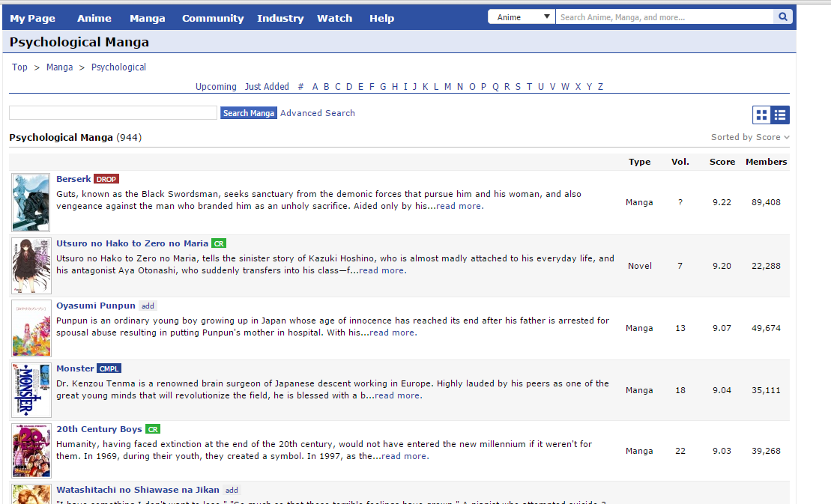Expand the Sorted by Score dropdown
This screenshot has height=504, width=831.
(750, 137)
